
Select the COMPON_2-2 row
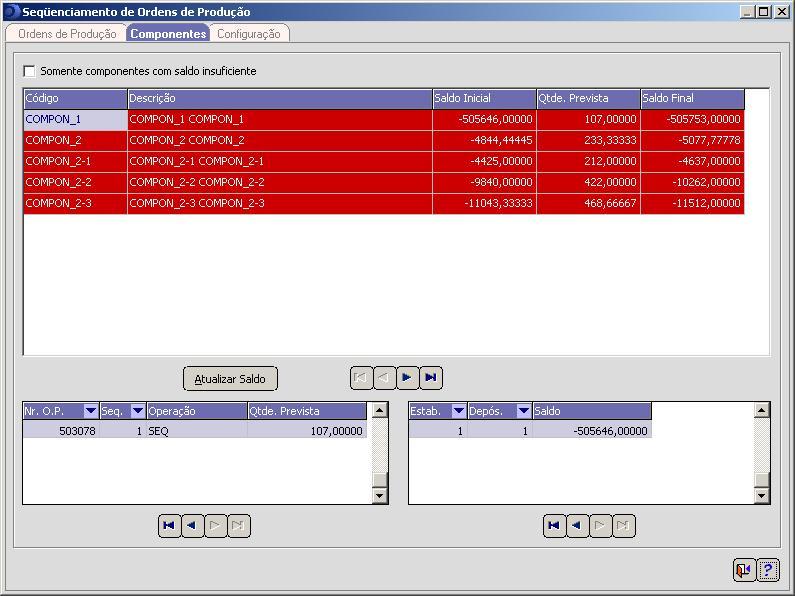[x=76, y=182]
